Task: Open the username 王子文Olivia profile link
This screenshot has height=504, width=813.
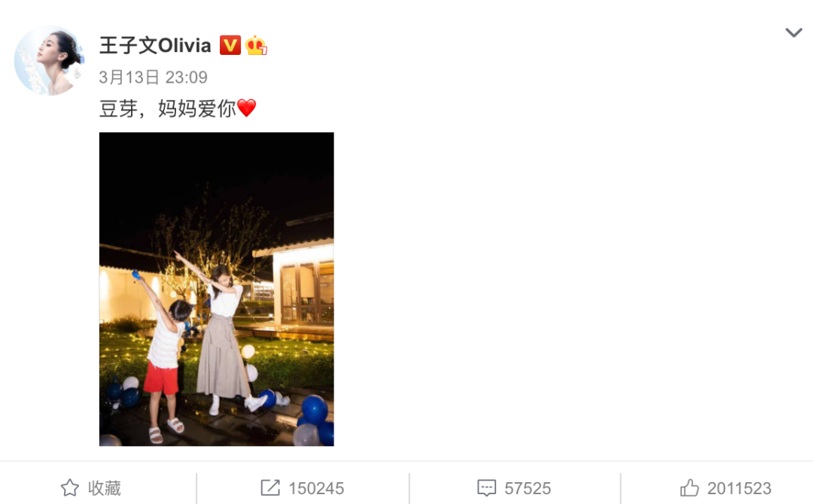Action: click(155, 46)
